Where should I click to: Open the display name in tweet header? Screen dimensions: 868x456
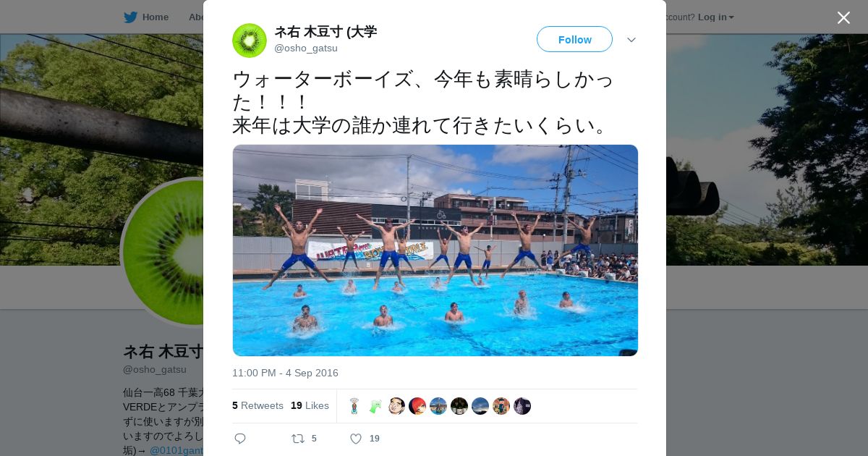[x=325, y=32]
